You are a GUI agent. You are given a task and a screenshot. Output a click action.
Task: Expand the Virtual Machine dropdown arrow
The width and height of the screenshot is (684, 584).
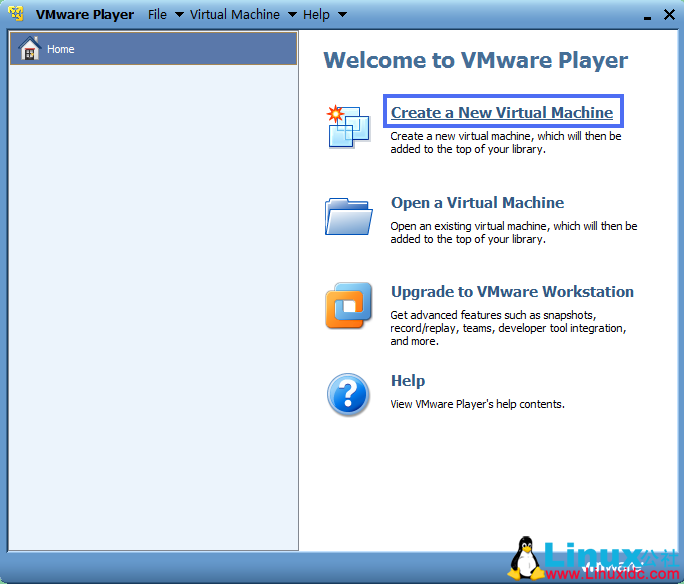pyautogui.click(x=292, y=15)
